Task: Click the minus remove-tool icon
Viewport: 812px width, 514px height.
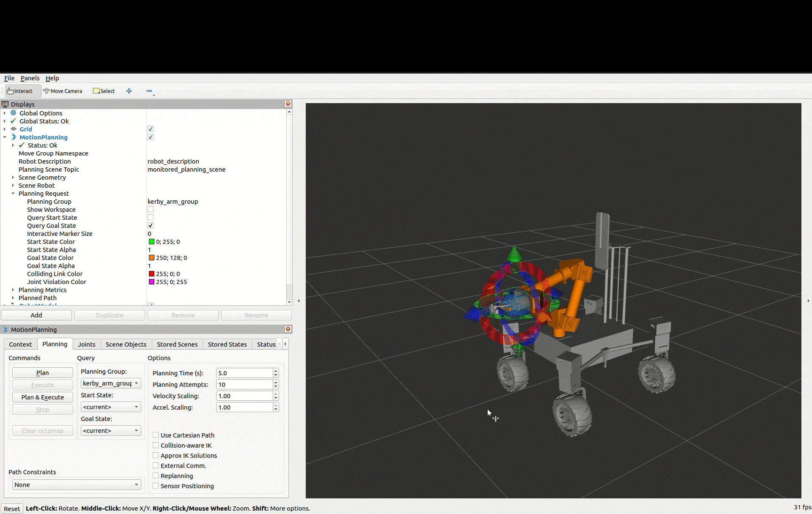Action: pyautogui.click(x=149, y=91)
